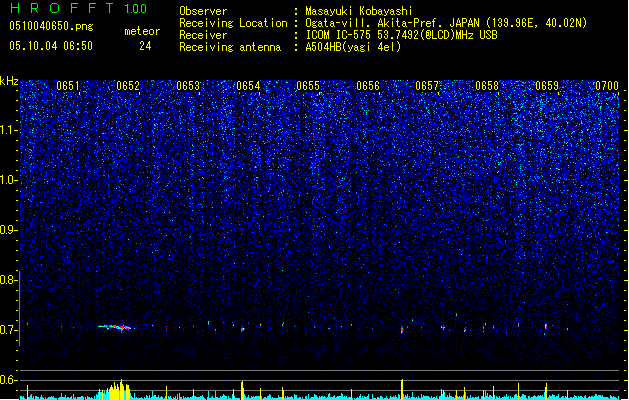This screenshot has height=400, width=629.
Task: Click the 0659 time axis label
Action: pos(547,86)
